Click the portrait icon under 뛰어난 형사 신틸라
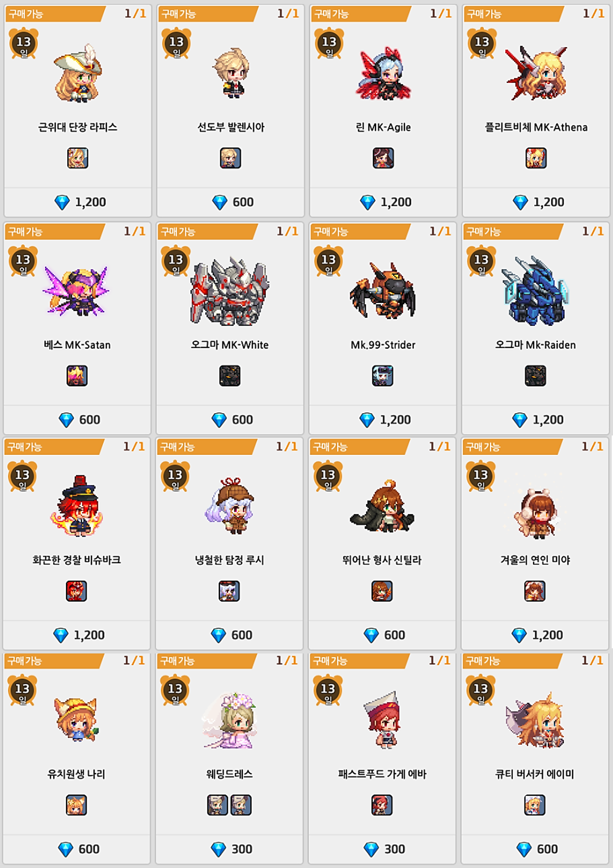613x868 pixels. click(x=382, y=591)
